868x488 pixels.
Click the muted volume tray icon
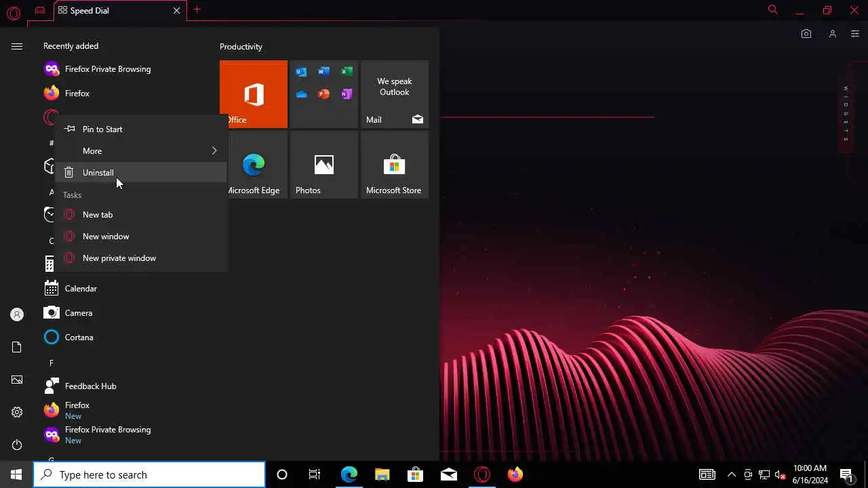[x=780, y=474]
